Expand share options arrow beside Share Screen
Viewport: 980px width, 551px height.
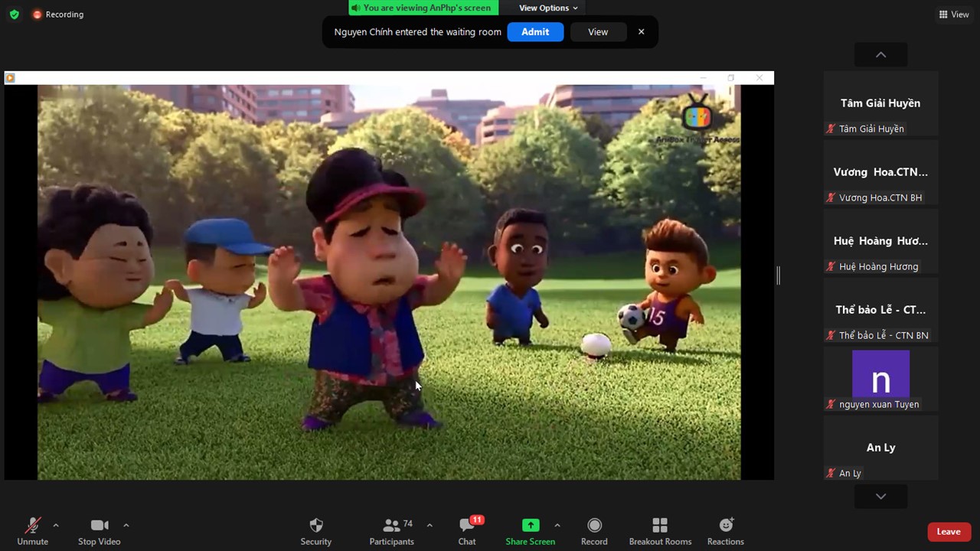tap(557, 526)
